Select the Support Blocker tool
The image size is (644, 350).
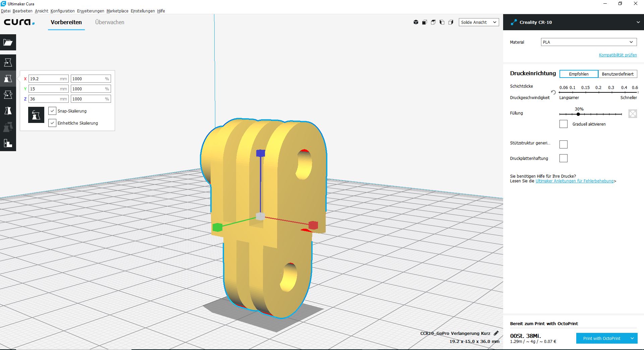(x=8, y=143)
